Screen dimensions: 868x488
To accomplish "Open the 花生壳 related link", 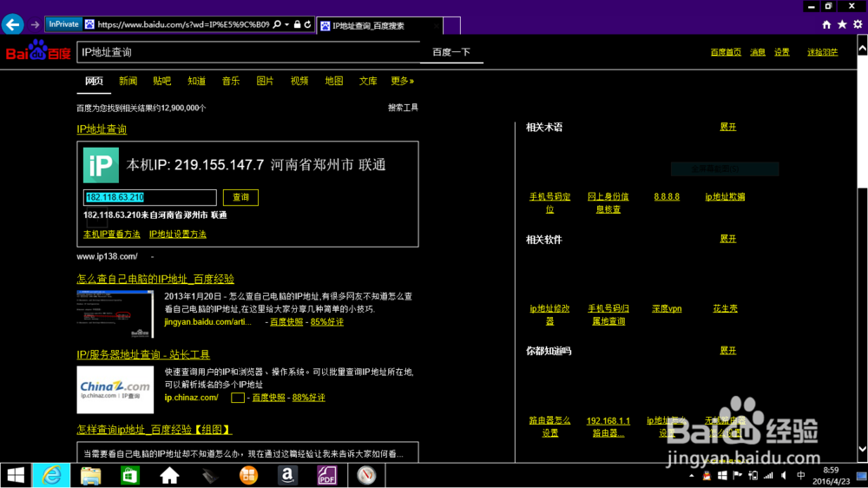I will (x=725, y=308).
